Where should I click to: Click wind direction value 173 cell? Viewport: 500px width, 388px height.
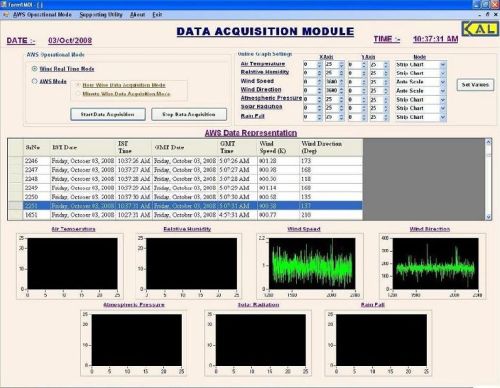tap(331, 161)
